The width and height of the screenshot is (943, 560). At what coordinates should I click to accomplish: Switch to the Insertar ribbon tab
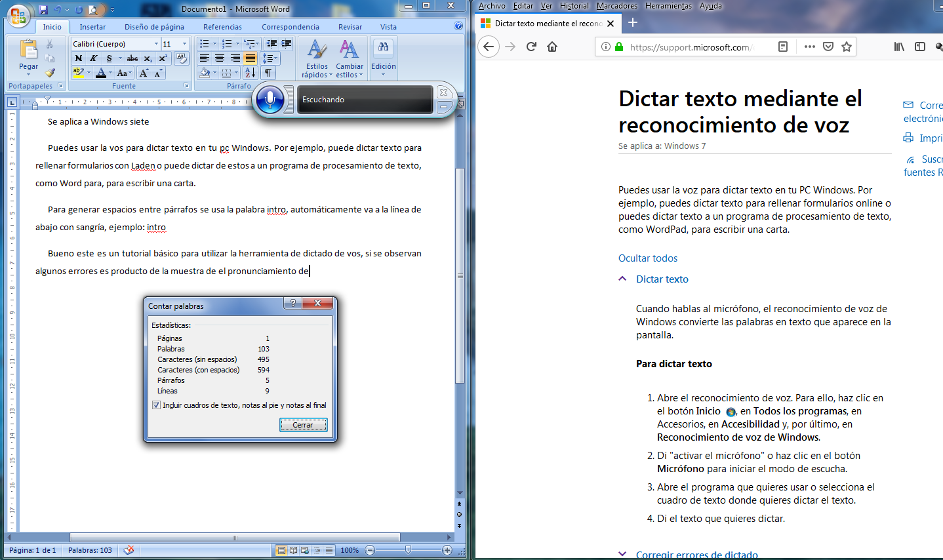point(92,27)
